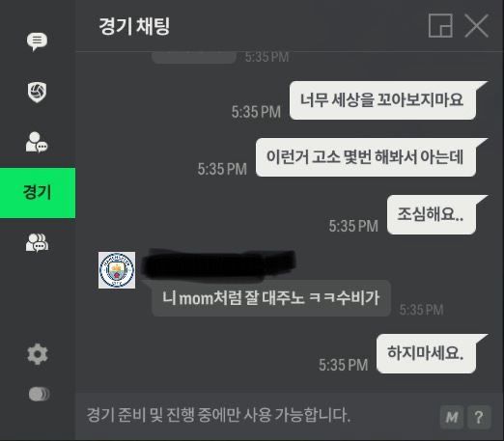Click the message bubble 조심해요..
Viewport: 504px width, 441px height.
click(x=432, y=214)
